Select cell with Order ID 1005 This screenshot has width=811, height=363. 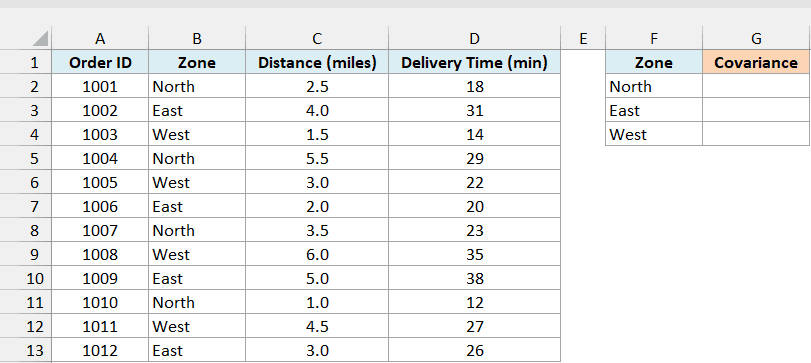tap(100, 183)
